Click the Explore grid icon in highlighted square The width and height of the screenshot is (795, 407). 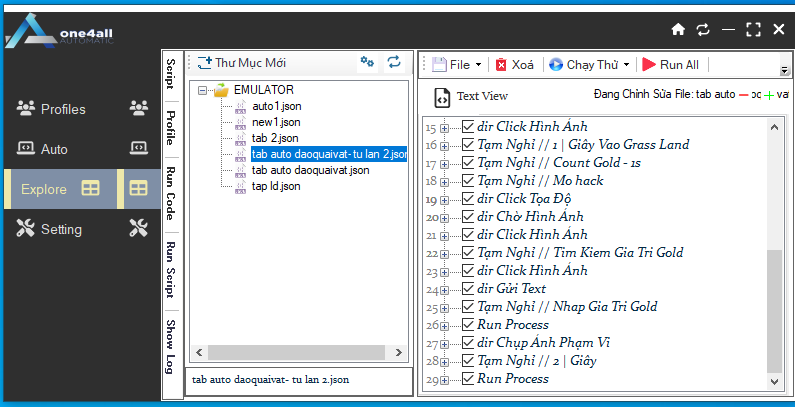tap(138, 189)
